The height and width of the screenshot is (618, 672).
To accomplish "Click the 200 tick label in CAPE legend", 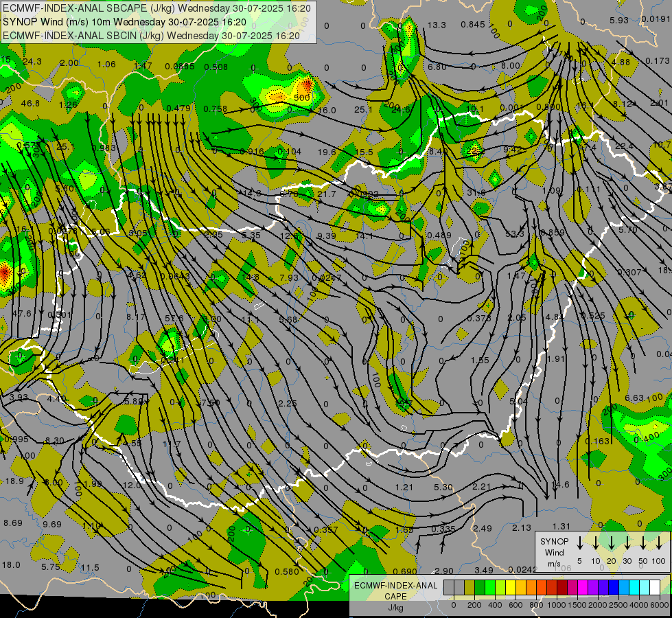I will 474,605.
